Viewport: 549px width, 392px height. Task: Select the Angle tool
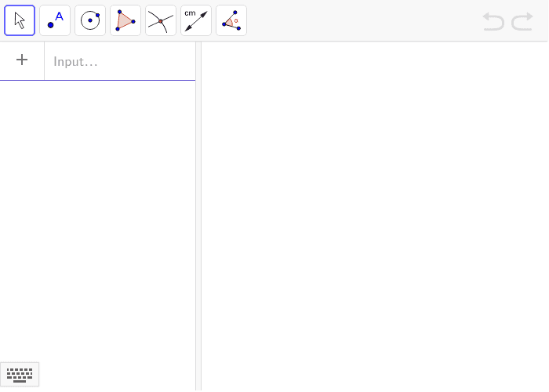click(x=231, y=20)
